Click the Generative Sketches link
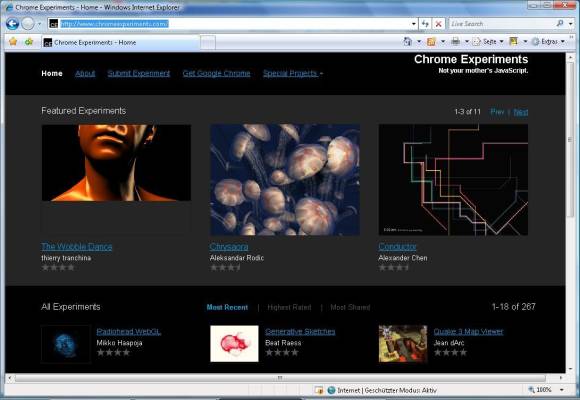The width and height of the screenshot is (580, 400). (300, 332)
